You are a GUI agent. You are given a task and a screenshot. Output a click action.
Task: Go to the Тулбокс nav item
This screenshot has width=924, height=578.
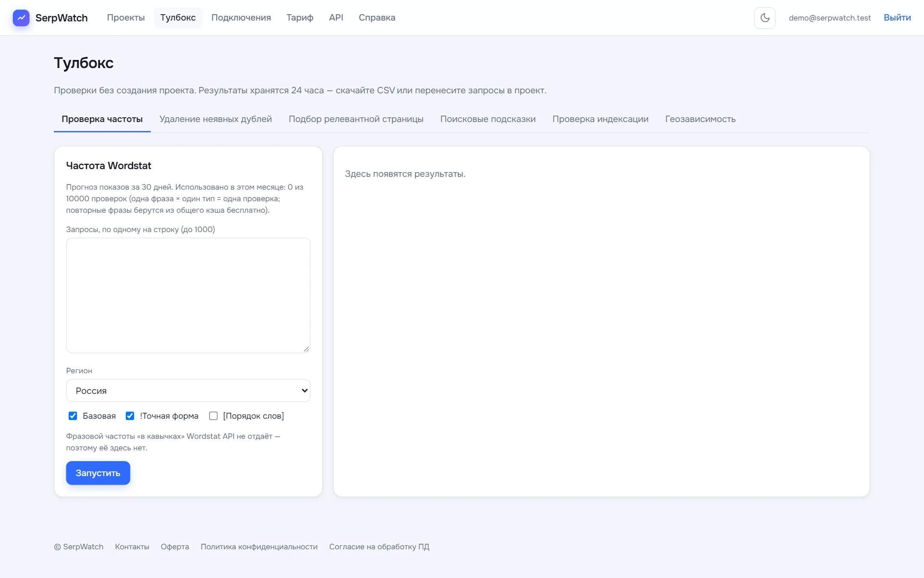click(178, 18)
